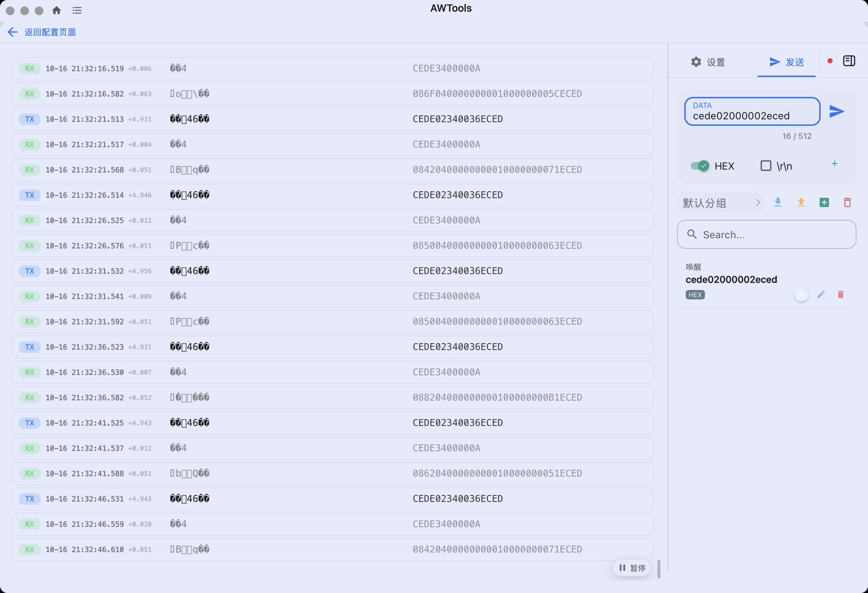This screenshot has width=868, height=593.
Task: Click the Search... field
Action: 766,235
